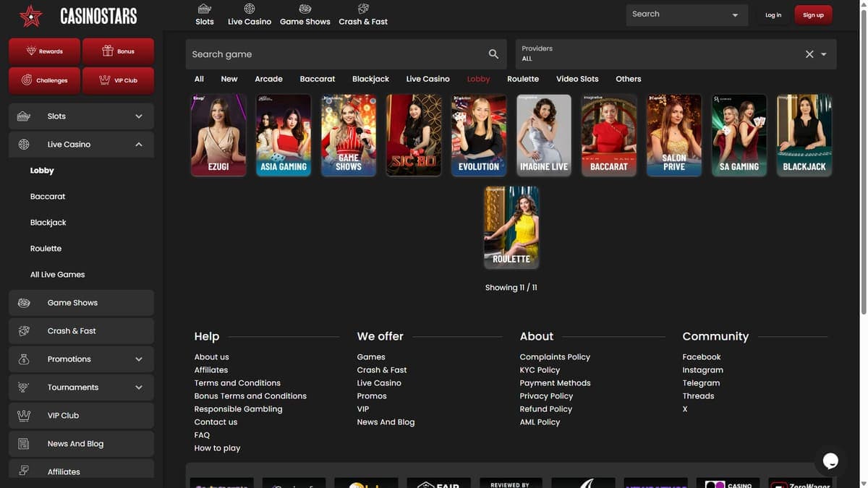Click the Crash & Fast sidebar icon
868x488 pixels.
[24, 331]
